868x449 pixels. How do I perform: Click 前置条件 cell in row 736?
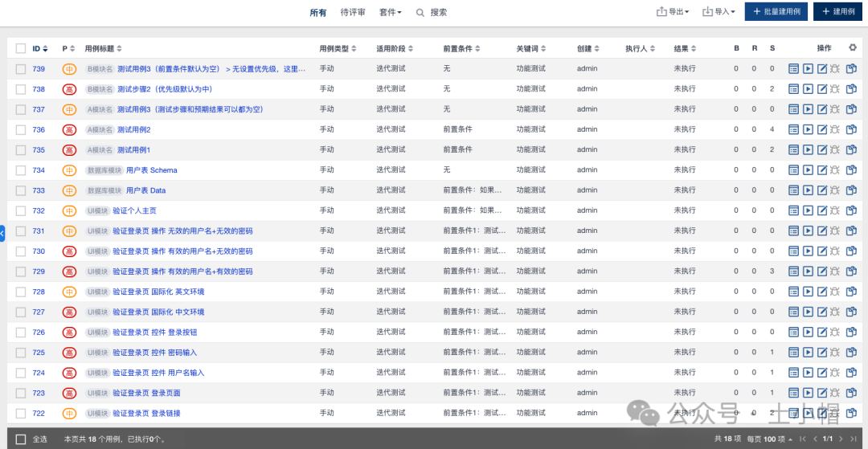pyautogui.click(x=458, y=129)
